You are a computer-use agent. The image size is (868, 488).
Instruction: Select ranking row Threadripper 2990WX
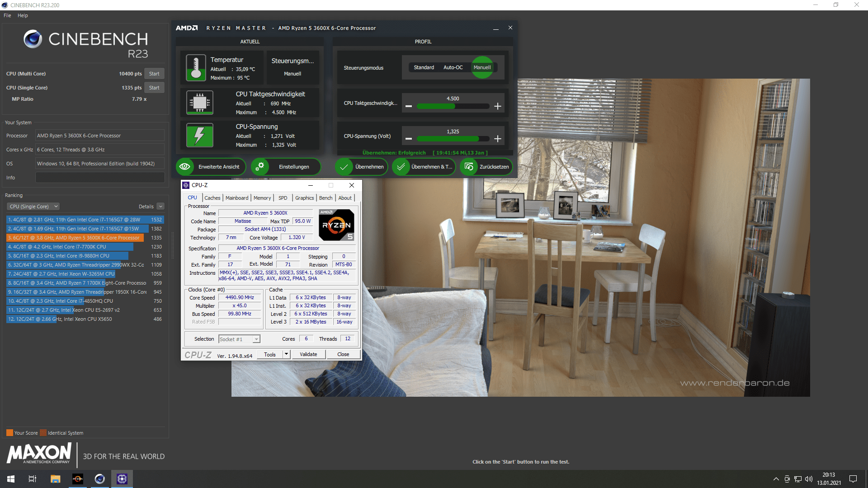point(85,265)
